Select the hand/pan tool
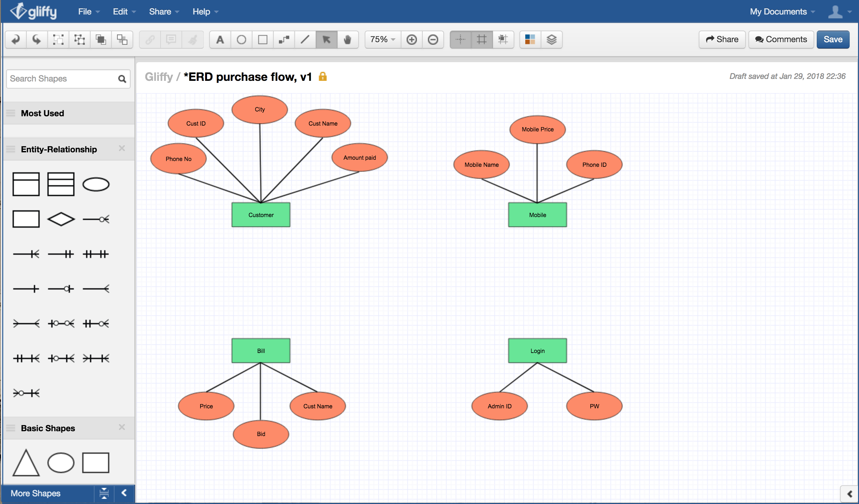This screenshot has width=859, height=504. click(x=349, y=40)
